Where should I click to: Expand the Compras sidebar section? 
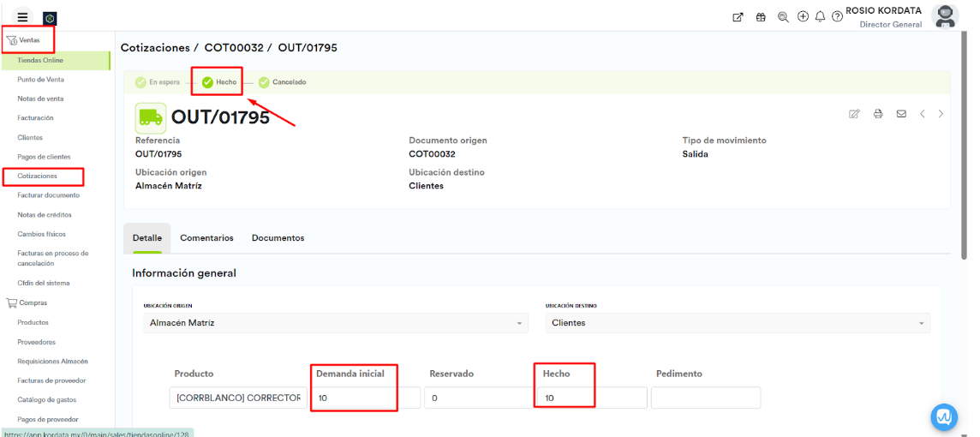pos(33,302)
